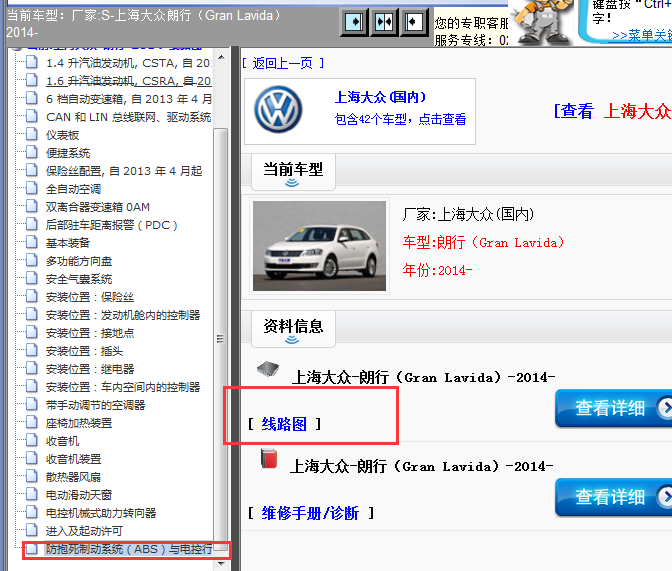Select 安装位置：保险丝 entry

90,297
